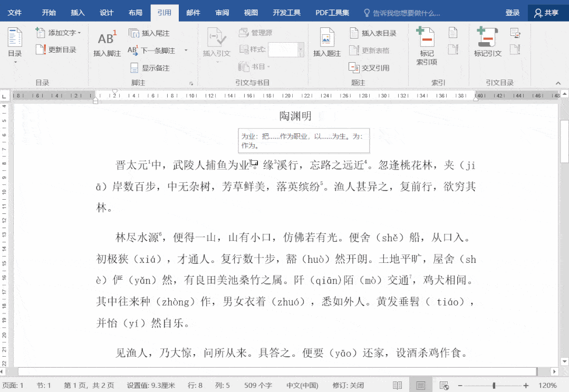This screenshot has width=569, height=392.
Task: Open 交叉引用 cross-reference
Action: click(370, 68)
